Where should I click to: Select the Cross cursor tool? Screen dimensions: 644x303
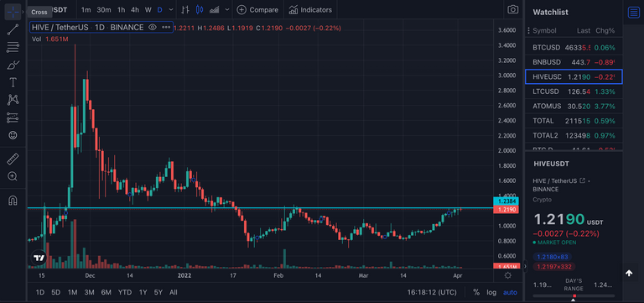click(13, 12)
